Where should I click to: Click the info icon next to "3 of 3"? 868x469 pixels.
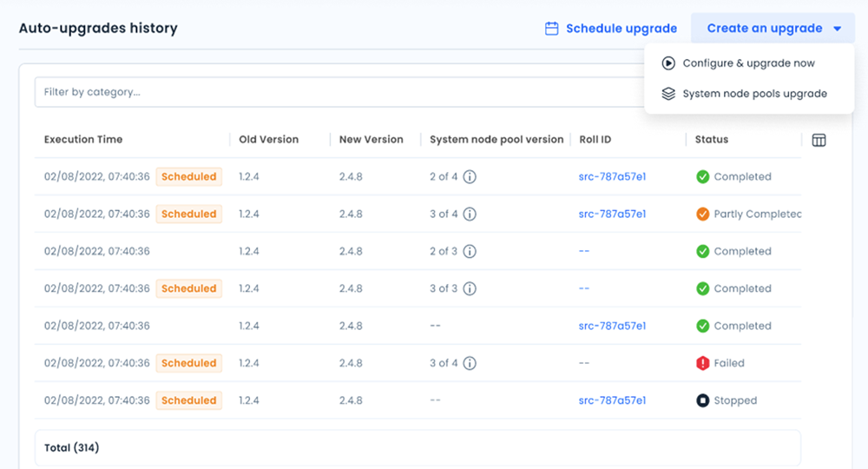(470, 289)
